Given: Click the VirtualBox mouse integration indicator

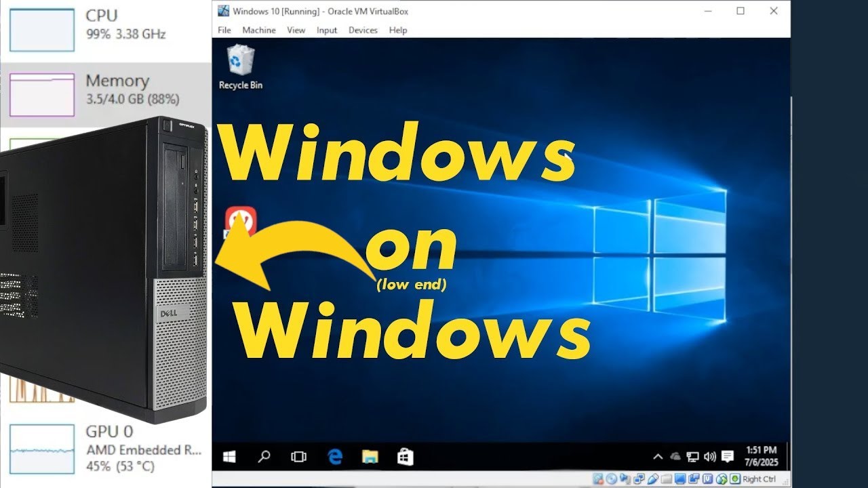Looking at the screenshot, I should 721,479.
